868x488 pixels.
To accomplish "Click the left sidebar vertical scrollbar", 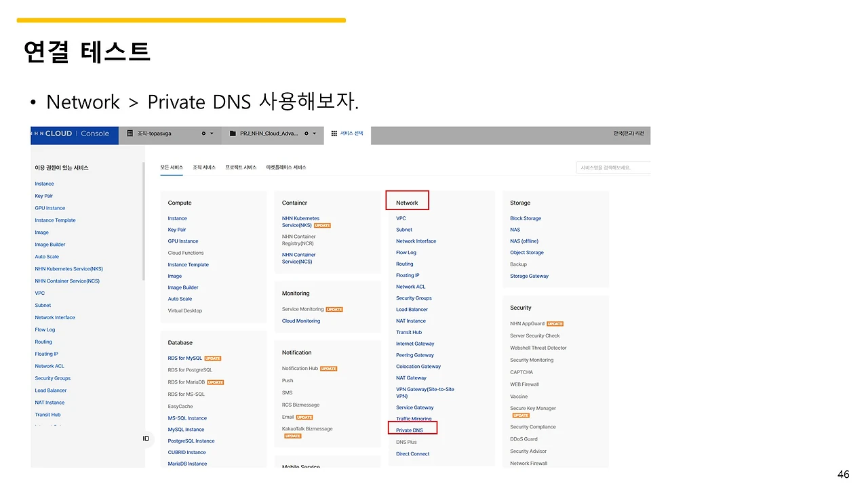I will coord(144,220).
